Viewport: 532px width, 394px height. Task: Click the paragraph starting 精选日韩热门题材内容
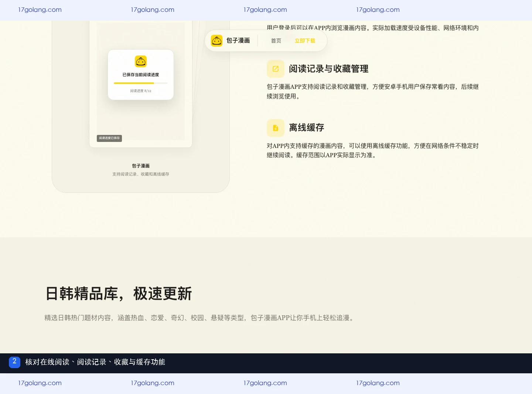click(x=199, y=318)
